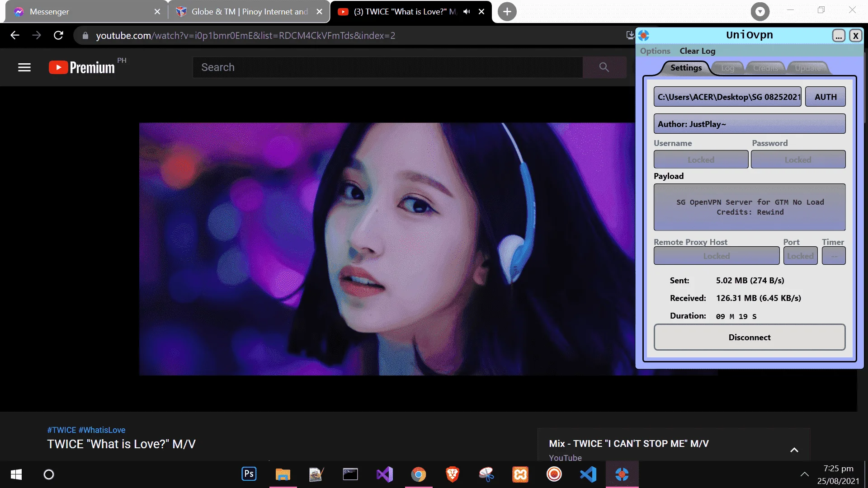
Task: Open the Update tab in UniOvpn
Action: [x=808, y=68]
